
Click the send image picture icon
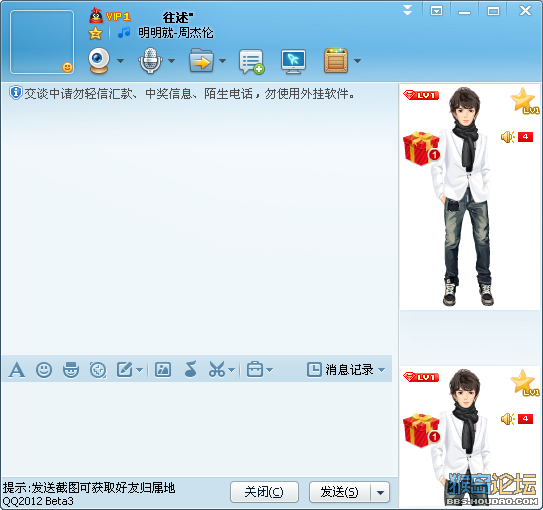[163, 370]
